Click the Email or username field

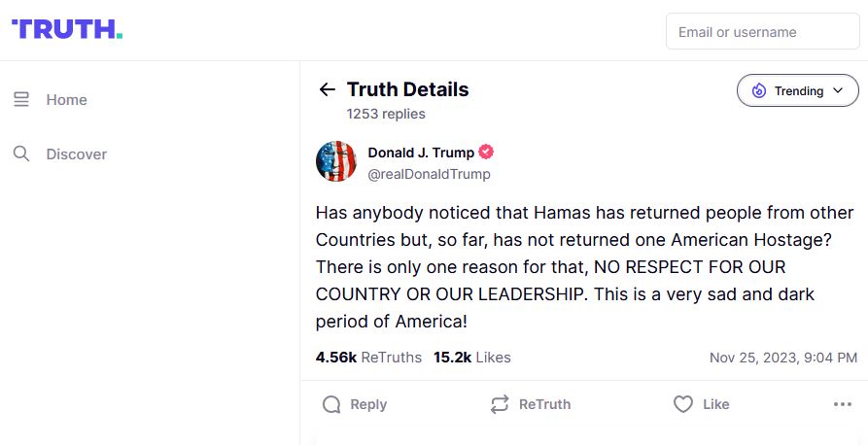(x=762, y=32)
